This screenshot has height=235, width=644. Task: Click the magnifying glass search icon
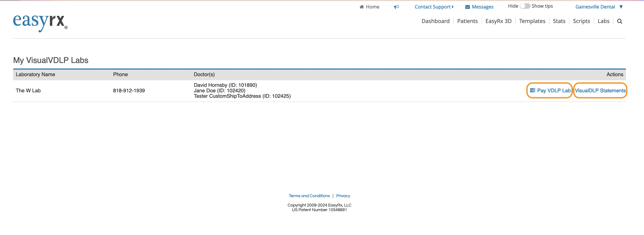(x=620, y=21)
